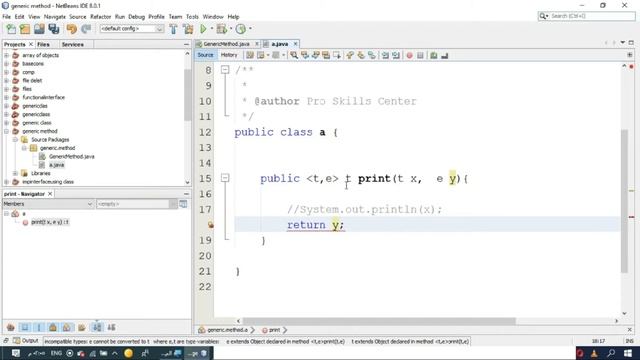The height and width of the screenshot is (360, 640).
Task: Collapse the generic method project node
Action: click(6, 131)
